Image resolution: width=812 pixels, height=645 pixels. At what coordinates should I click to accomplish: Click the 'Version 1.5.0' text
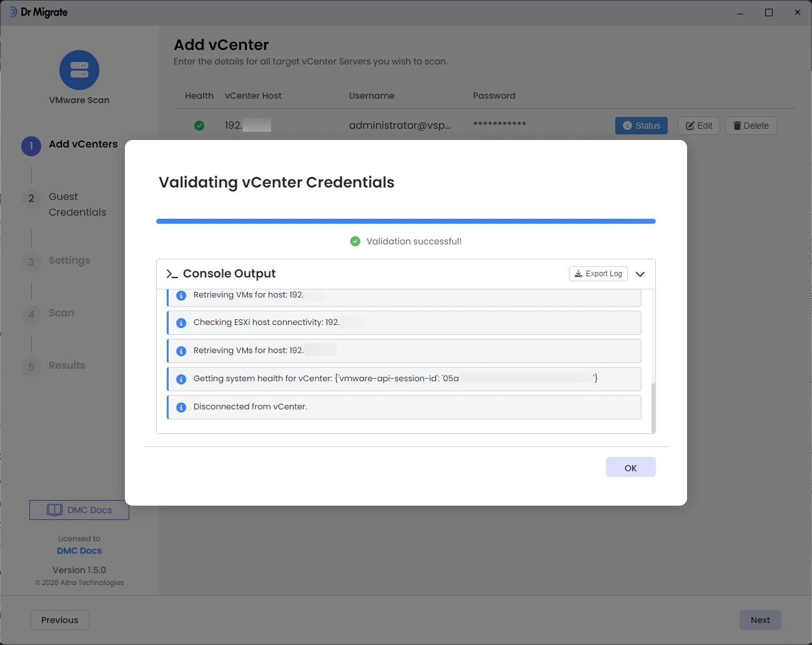[x=79, y=570]
